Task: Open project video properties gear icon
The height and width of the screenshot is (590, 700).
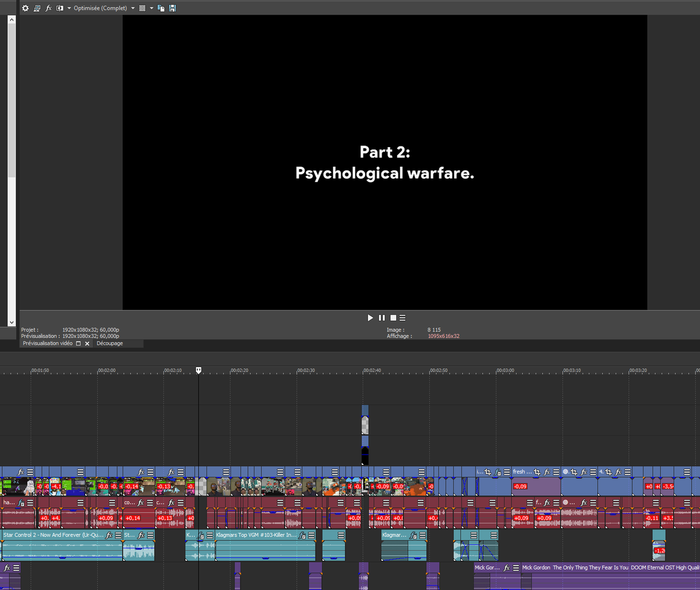Action: pos(25,8)
